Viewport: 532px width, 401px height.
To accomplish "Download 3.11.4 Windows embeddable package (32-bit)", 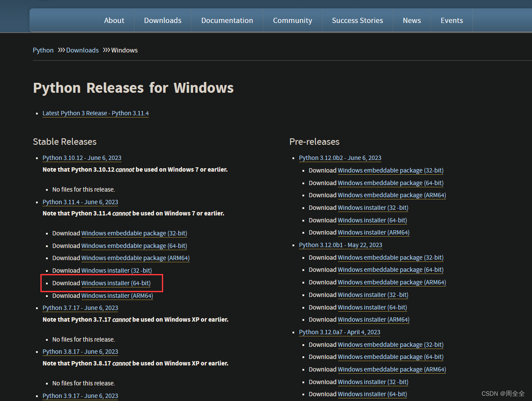I will pyautogui.click(x=134, y=233).
